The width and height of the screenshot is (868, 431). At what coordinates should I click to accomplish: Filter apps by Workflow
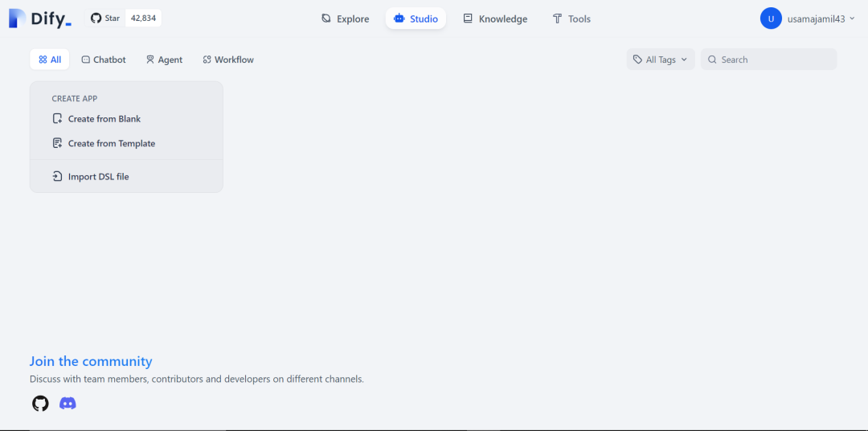(x=228, y=60)
